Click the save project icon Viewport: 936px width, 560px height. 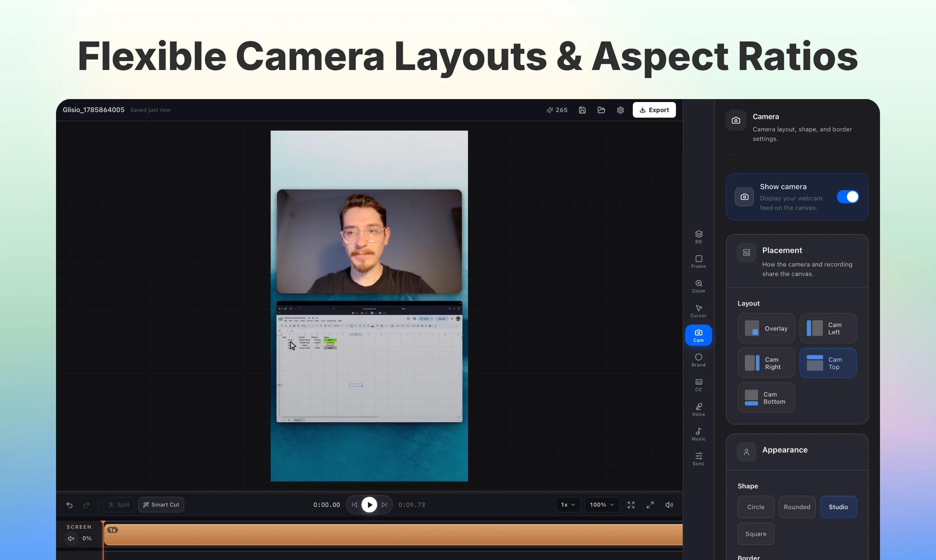point(582,110)
